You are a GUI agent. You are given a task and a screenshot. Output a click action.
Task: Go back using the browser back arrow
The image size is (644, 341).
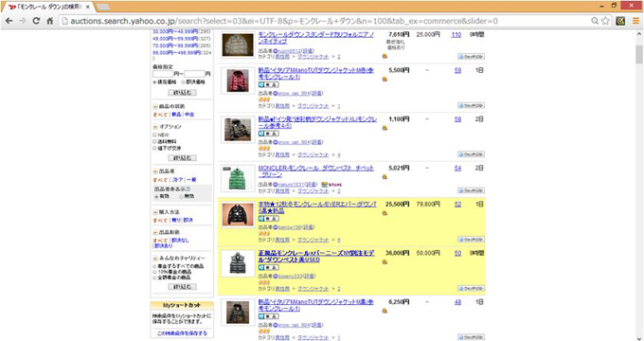tap(9, 21)
